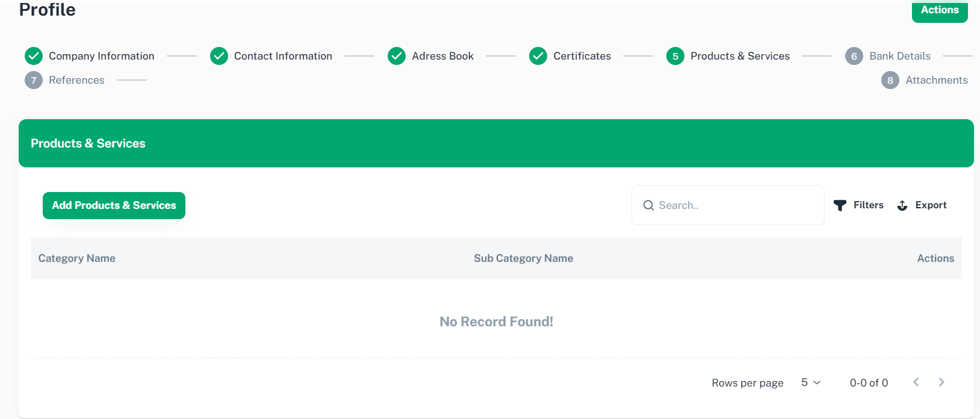Screen dimensions: 980x419
Task: Click the Adress Book checkmark icon
Action: coord(397,56)
